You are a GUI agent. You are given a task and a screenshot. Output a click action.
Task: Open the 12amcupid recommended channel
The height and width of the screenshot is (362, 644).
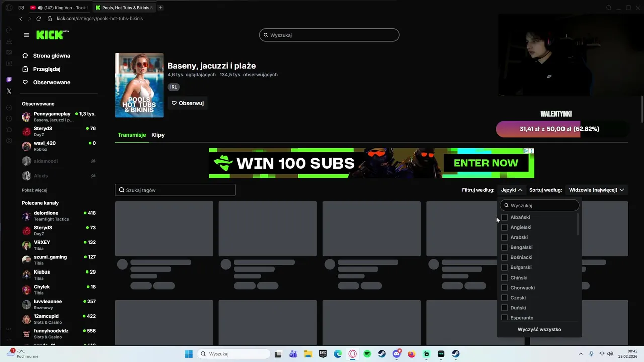(x=58, y=319)
